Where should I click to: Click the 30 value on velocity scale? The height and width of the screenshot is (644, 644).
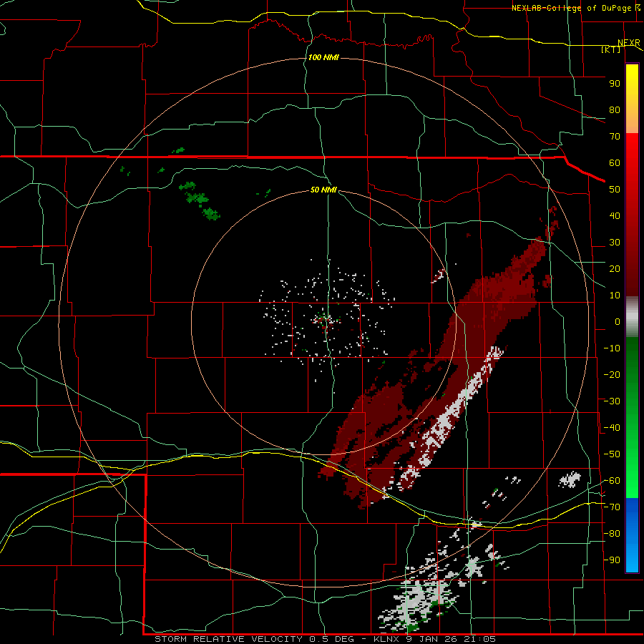point(615,243)
